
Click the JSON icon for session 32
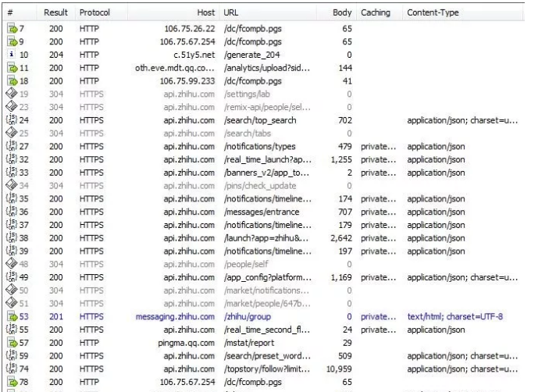tap(12, 159)
